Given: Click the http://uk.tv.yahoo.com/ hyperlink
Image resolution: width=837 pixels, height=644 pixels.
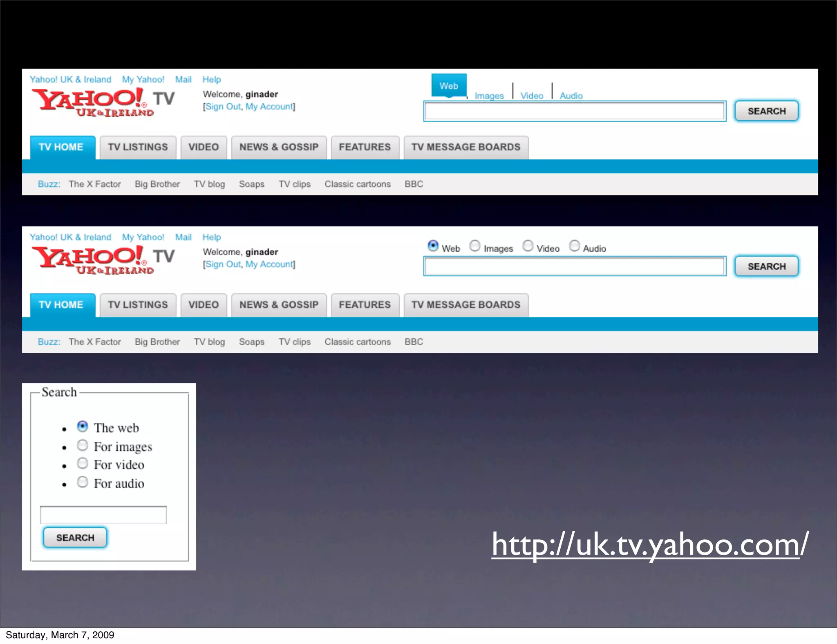Looking at the screenshot, I should (649, 545).
